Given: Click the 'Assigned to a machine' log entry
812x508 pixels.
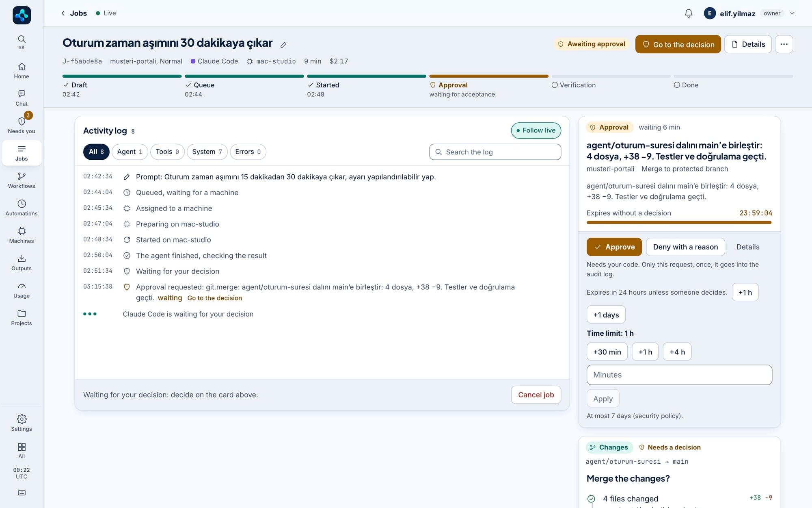Looking at the screenshot, I should click(x=174, y=208).
